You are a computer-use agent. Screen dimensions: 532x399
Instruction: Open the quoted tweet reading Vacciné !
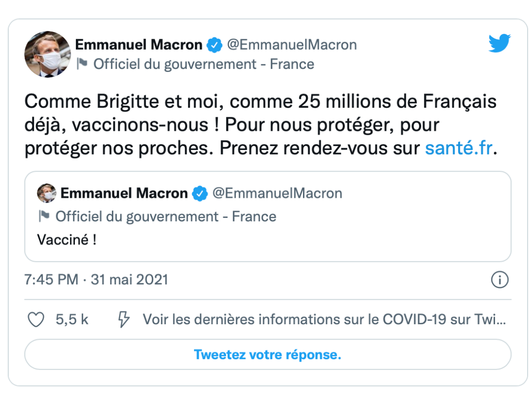[x=267, y=241]
